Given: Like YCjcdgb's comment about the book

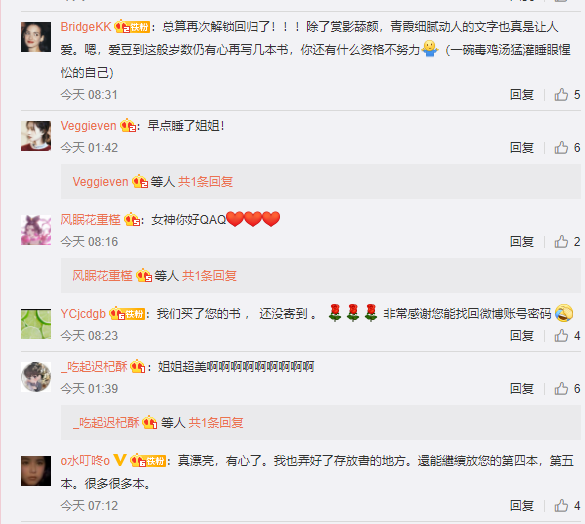Looking at the screenshot, I should (561, 336).
